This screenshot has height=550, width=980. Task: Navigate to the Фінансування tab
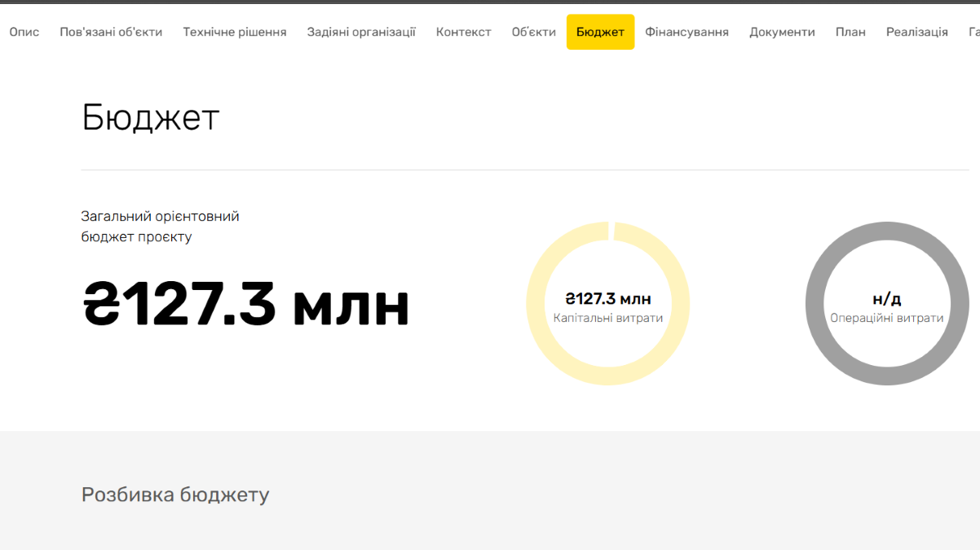pyautogui.click(x=686, y=32)
